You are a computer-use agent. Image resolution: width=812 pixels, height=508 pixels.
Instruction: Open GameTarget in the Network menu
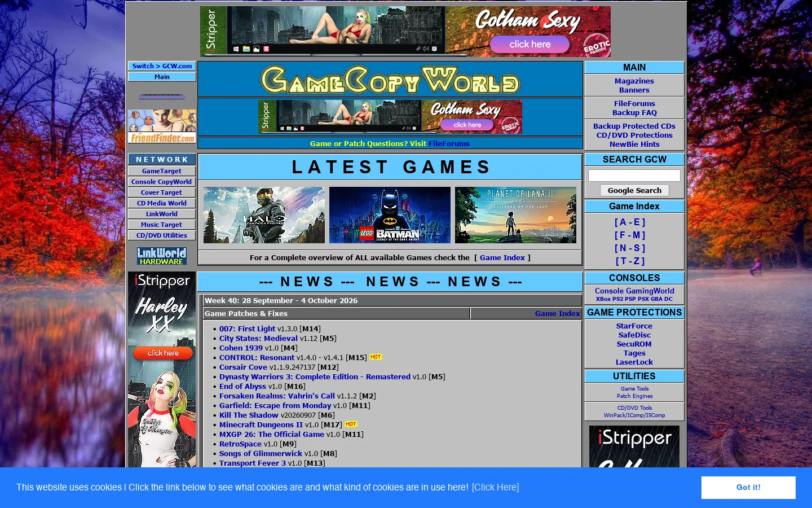pyautogui.click(x=162, y=171)
